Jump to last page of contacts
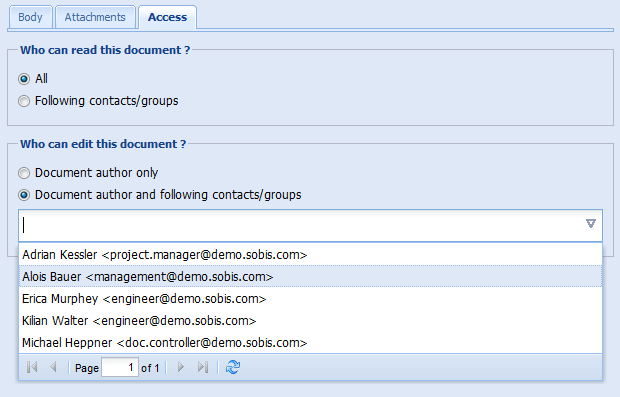The height and width of the screenshot is (397, 620). 203,367
